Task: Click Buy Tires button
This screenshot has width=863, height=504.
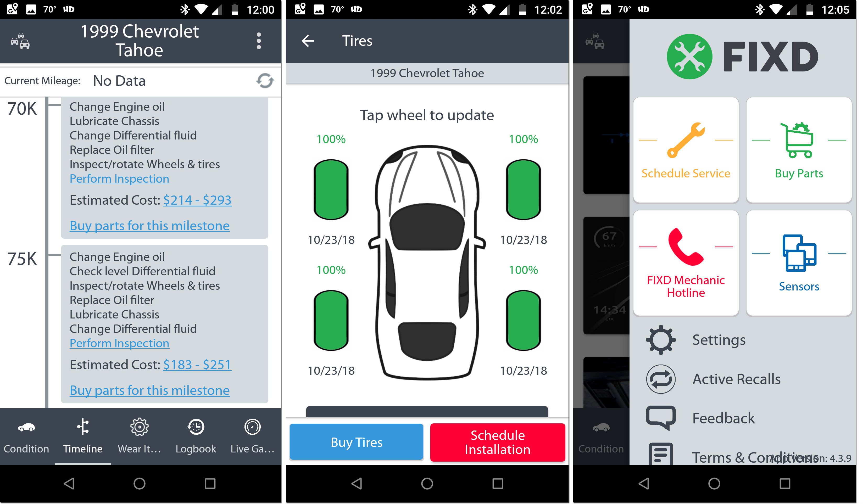Action: pyautogui.click(x=356, y=443)
